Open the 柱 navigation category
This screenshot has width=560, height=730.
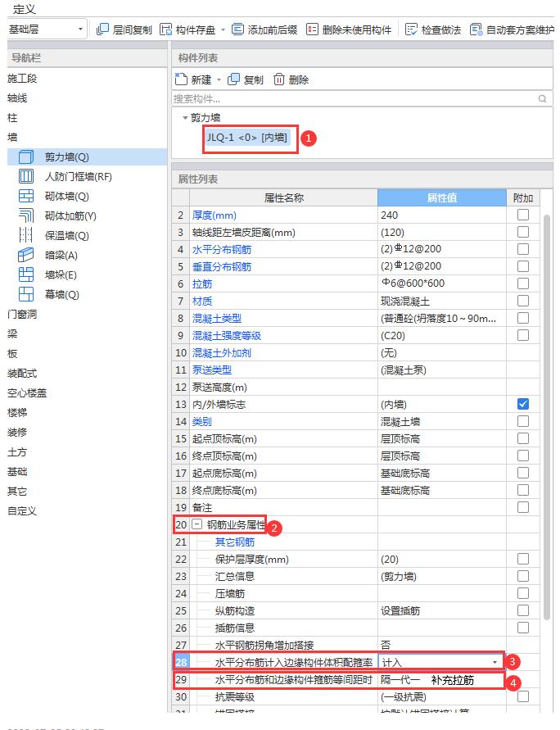pos(12,118)
